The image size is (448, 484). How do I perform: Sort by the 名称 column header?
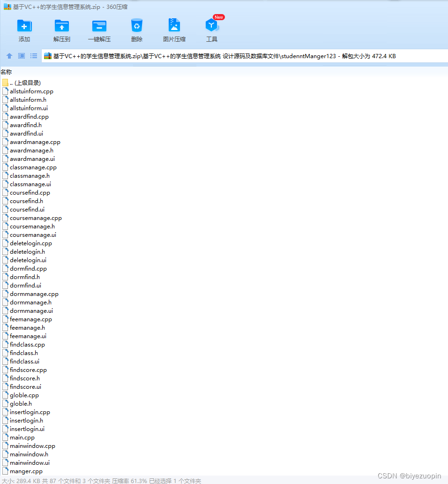pos(6,72)
